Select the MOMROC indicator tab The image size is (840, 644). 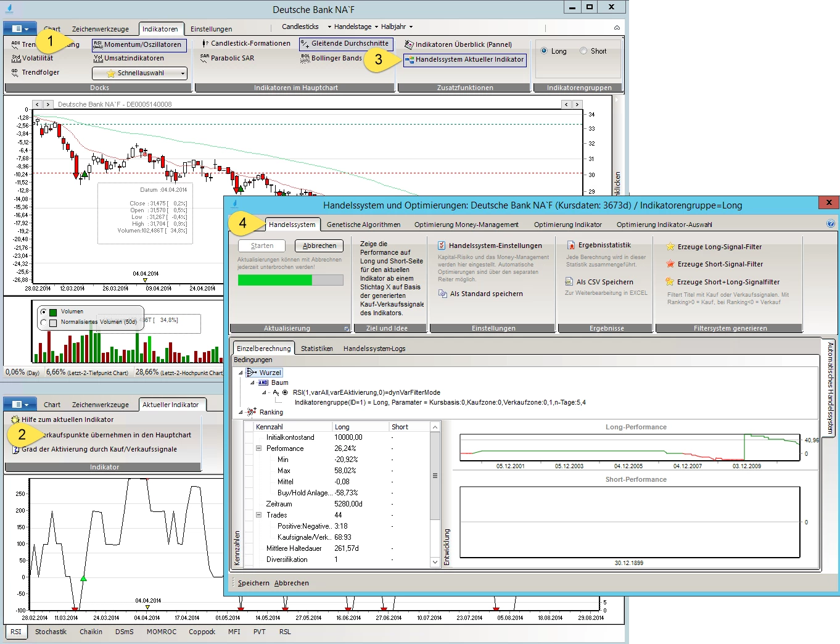[162, 632]
